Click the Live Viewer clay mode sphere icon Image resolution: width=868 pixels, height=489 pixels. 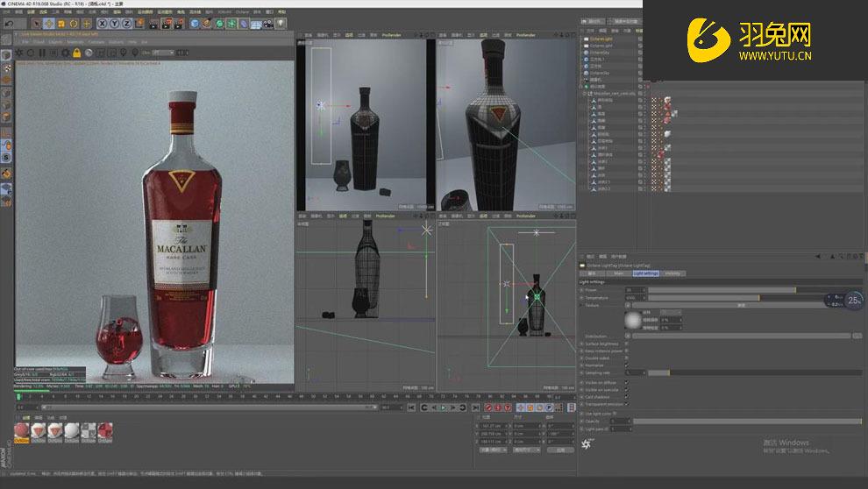tap(89, 53)
